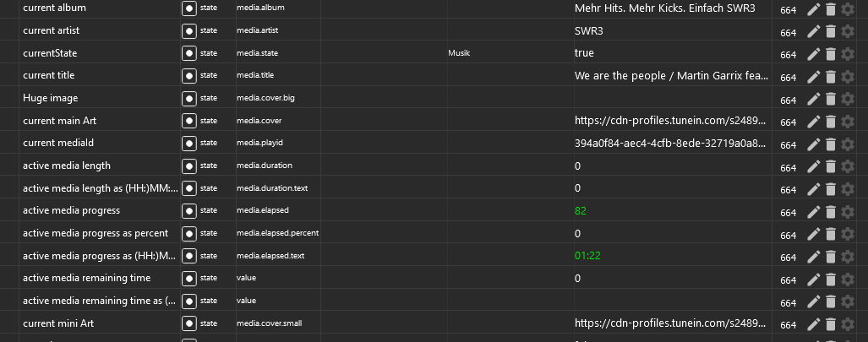868x342 pixels.
Task: Delete the current album object
Action: coord(830,8)
